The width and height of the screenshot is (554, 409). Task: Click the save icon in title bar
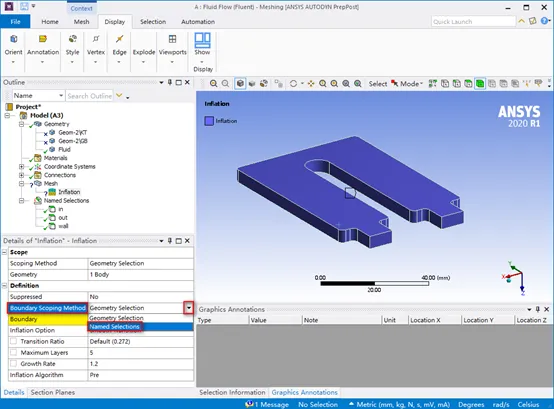24,6
